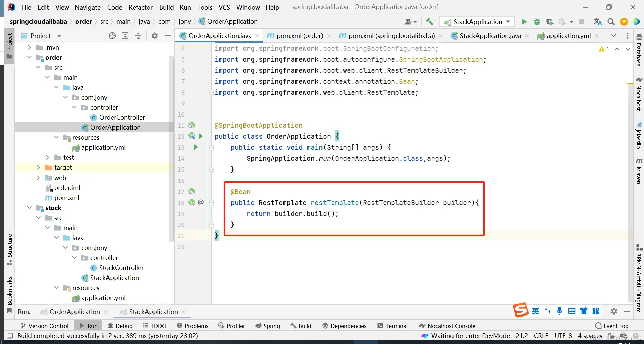Select OrderApplication tab in Run panel
Screen dimensions: 644x344
(x=74, y=312)
